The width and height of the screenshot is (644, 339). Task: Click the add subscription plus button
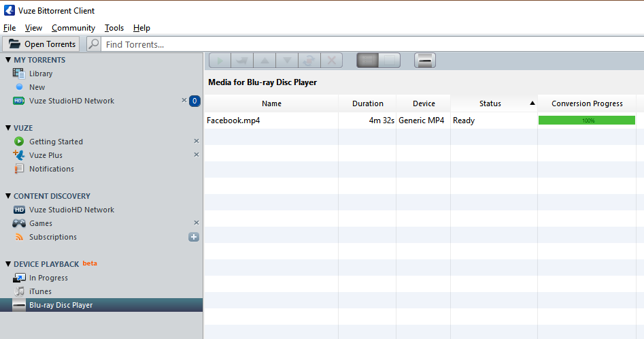(x=194, y=237)
